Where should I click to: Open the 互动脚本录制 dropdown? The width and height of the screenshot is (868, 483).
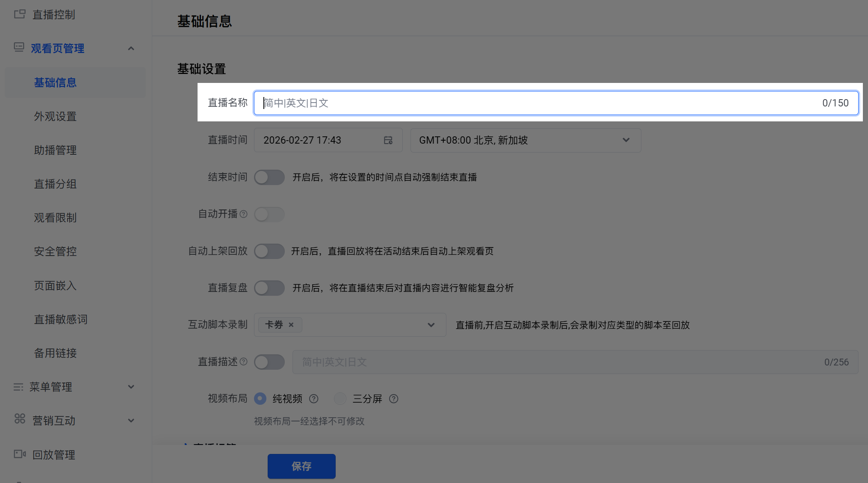tap(431, 325)
